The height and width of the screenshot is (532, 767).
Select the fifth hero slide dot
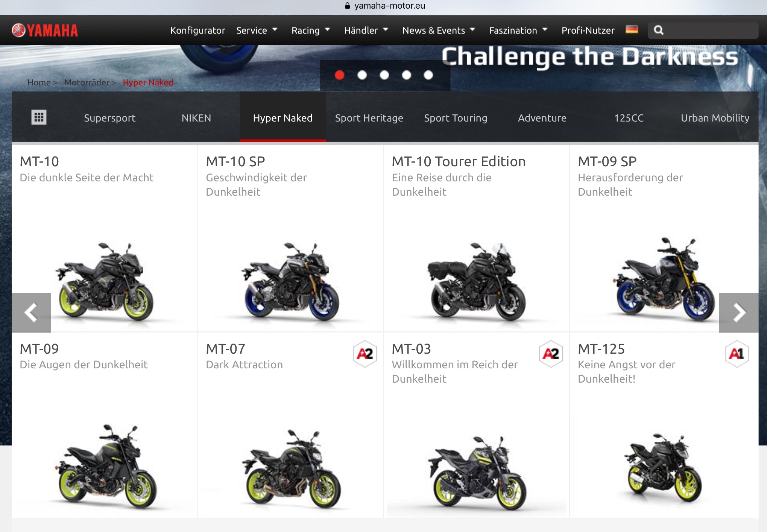[x=428, y=75]
